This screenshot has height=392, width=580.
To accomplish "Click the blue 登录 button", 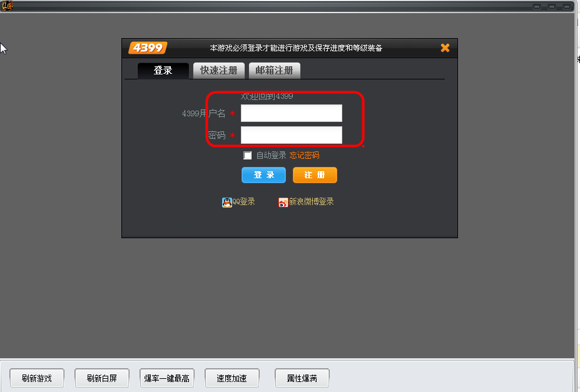I will tap(264, 175).
